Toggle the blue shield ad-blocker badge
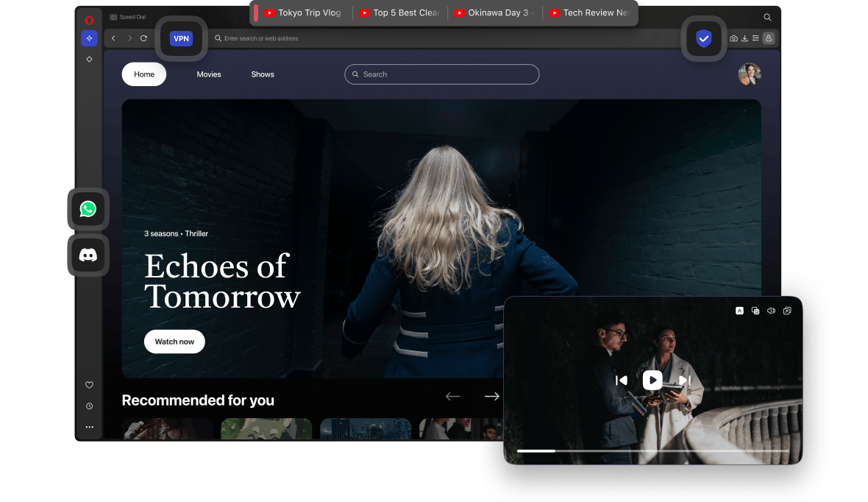 click(703, 38)
